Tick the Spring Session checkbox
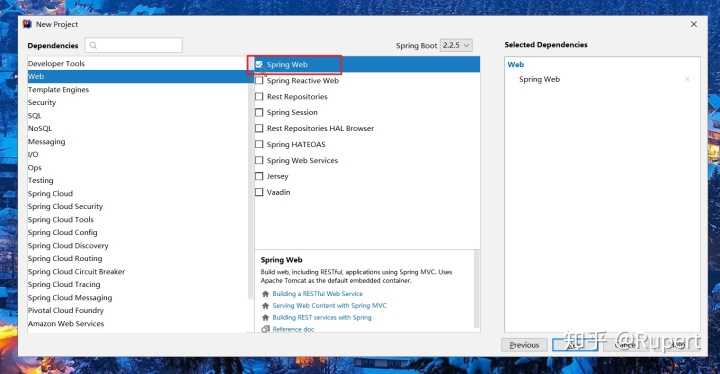 tap(259, 113)
